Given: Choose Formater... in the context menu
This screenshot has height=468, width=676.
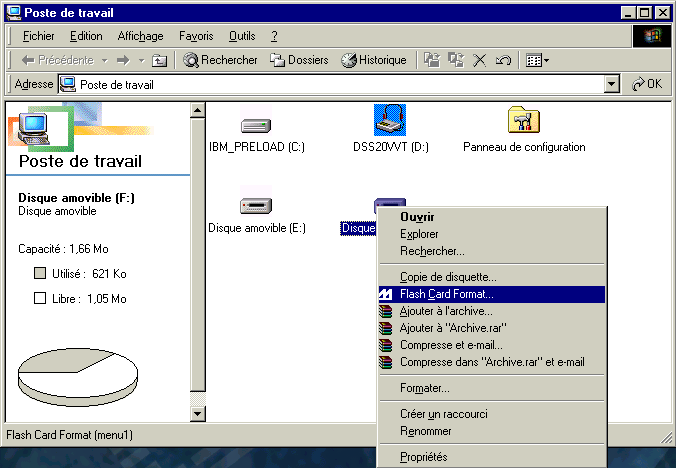Looking at the screenshot, I should click(x=492, y=388).
